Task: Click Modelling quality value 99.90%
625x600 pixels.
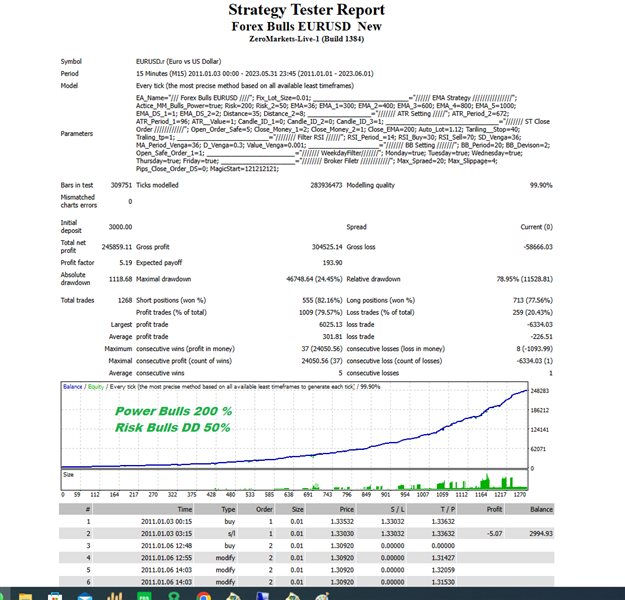Action: click(541, 185)
